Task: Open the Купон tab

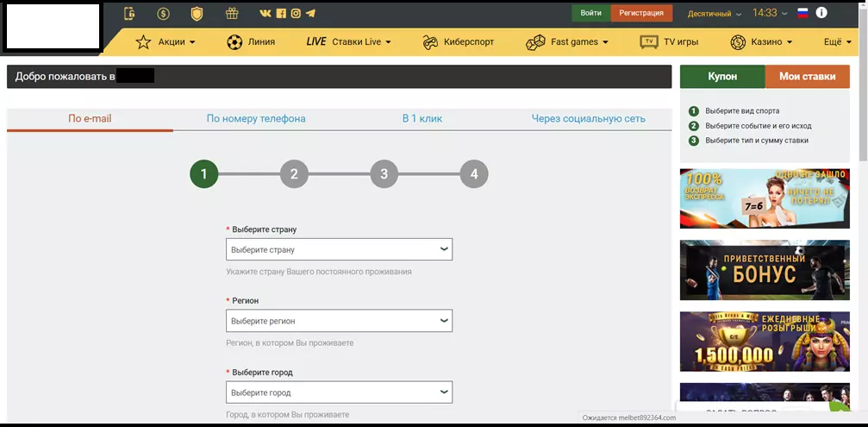Action: coord(722,77)
